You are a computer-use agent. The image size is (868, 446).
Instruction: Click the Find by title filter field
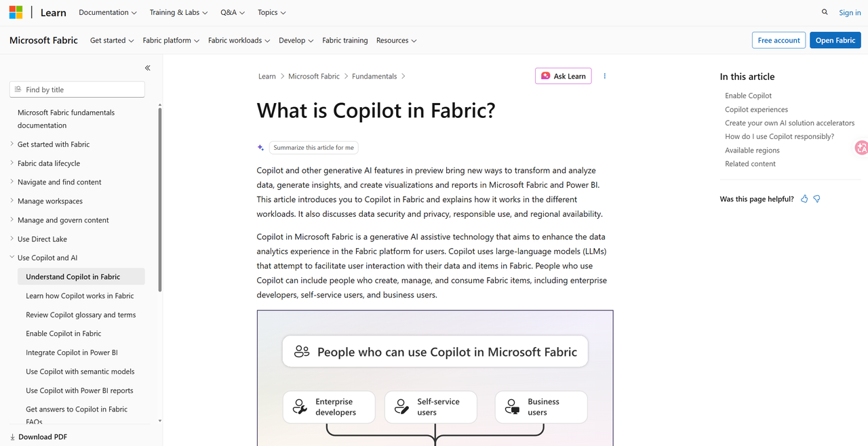(77, 89)
